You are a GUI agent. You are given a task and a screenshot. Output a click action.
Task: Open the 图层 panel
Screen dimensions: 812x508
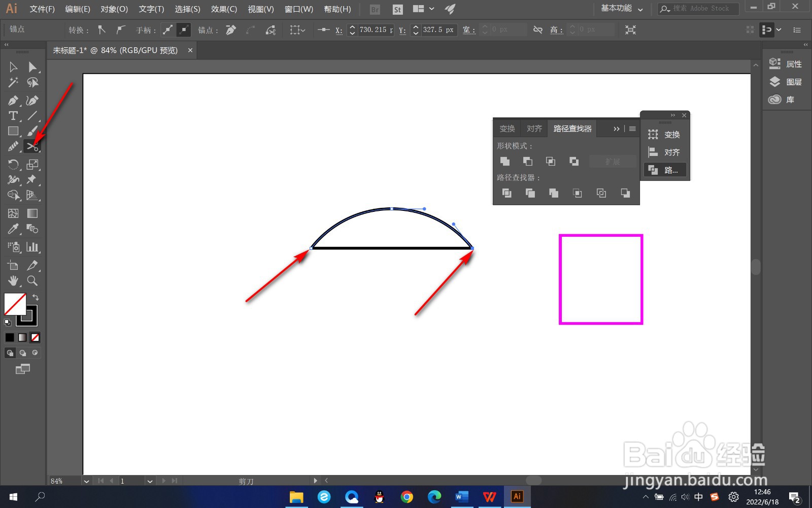(786, 82)
